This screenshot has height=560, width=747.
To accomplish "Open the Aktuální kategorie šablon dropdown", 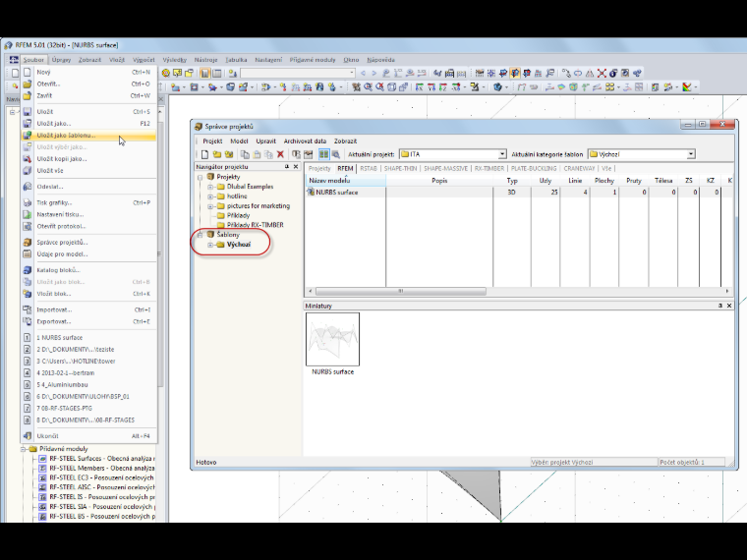I will tap(691, 154).
